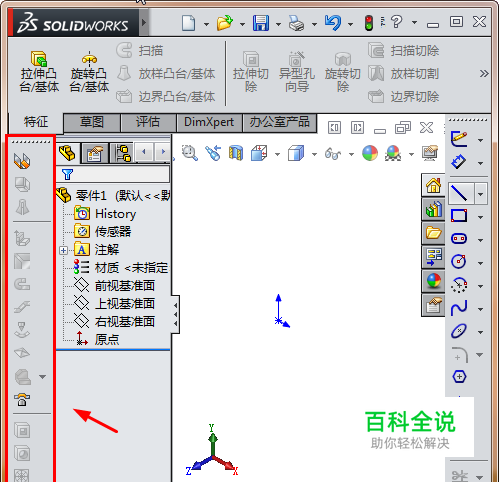Click the filter box in feature tree
499x482 pixels.
[x=113, y=174]
